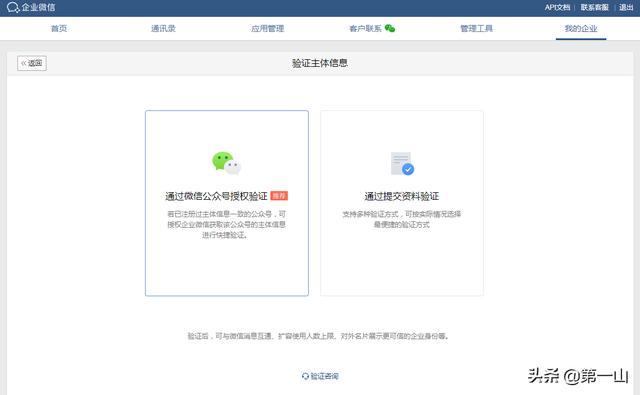The width and height of the screenshot is (640, 395).
Task: Click the 验证主体信息 page title
Action: click(320, 63)
